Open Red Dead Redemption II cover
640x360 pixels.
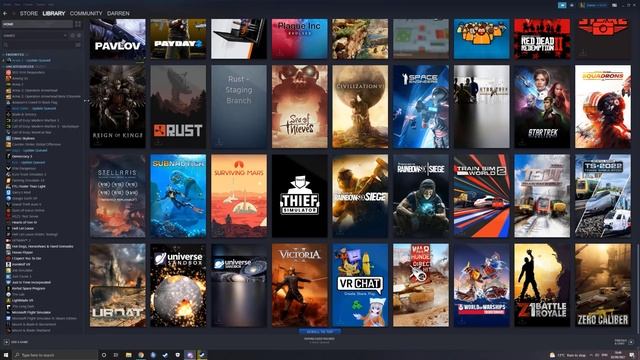tap(542, 39)
